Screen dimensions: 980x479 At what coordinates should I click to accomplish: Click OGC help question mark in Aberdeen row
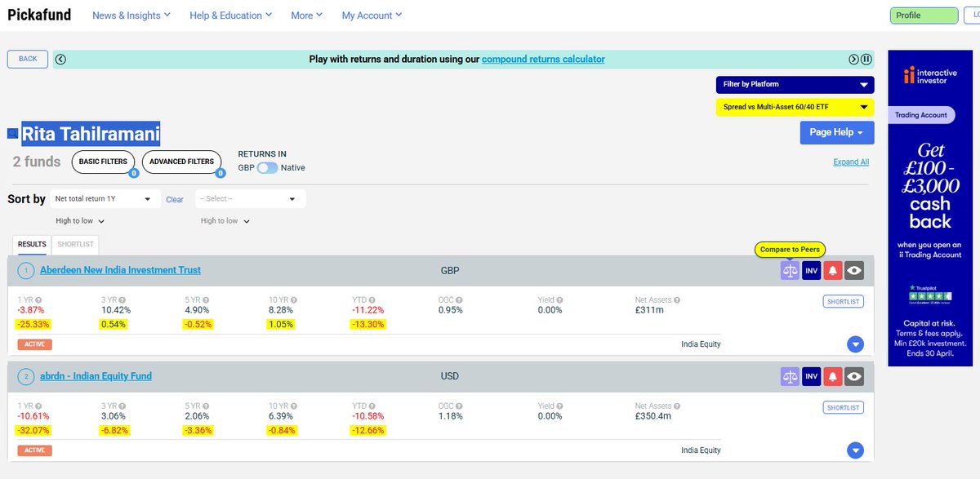click(x=459, y=300)
